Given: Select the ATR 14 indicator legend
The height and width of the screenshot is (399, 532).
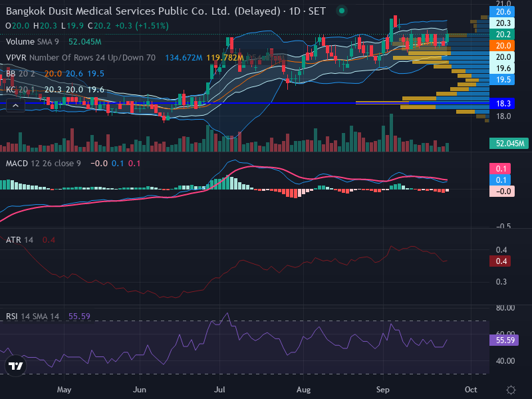Looking at the screenshot, I should pyautogui.click(x=20, y=240).
